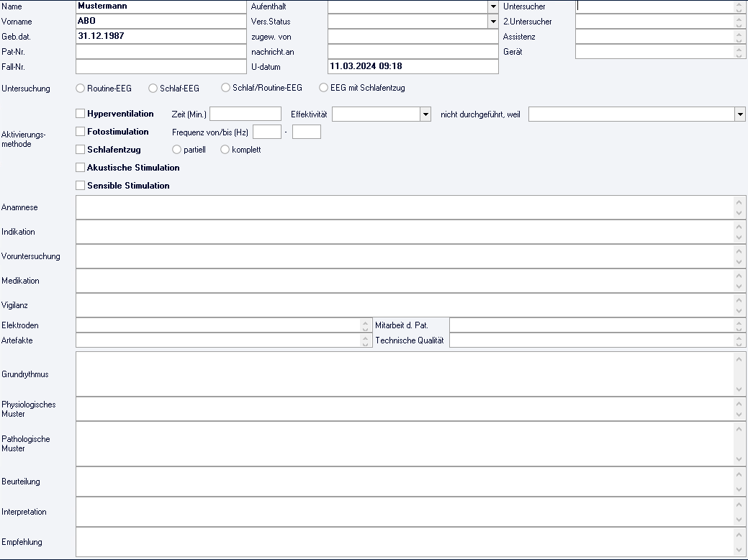Focus the Geb.dat. field 31.12.1987
Screen dimensions: 748x560
[x=161, y=37]
